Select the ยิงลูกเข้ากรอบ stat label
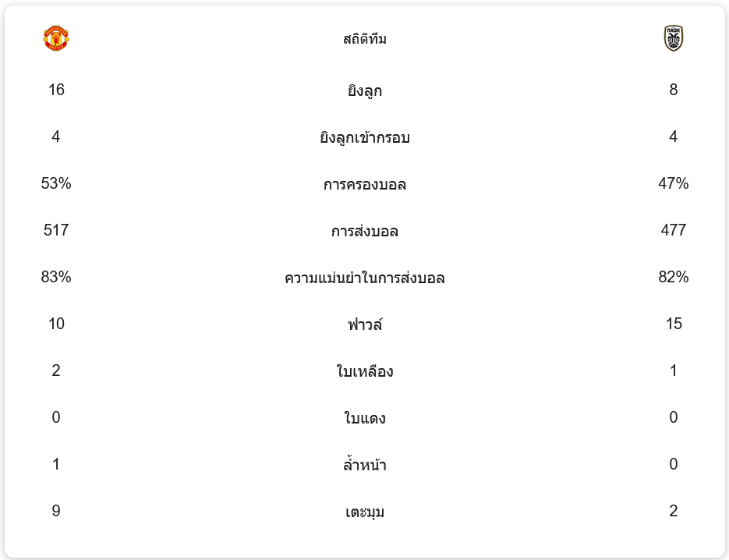The width and height of the screenshot is (729, 560). [365, 137]
